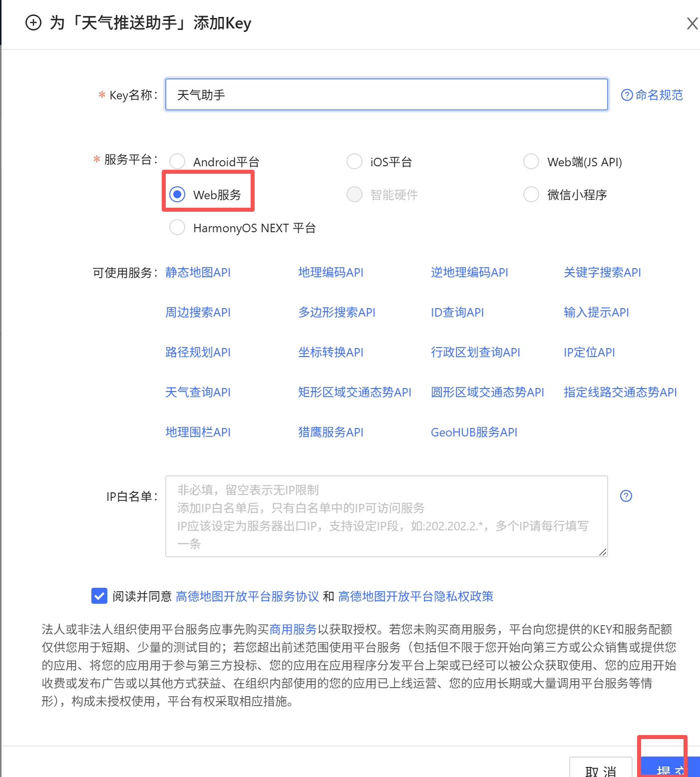The width and height of the screenshot is (700, 777).
Task: Open the 矩形区域交通态势API link
Action: (x=354, y=392)
